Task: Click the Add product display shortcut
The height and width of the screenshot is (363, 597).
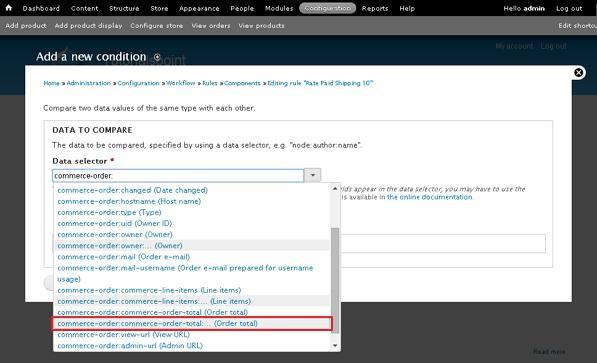Action: (x=88, y=26)
